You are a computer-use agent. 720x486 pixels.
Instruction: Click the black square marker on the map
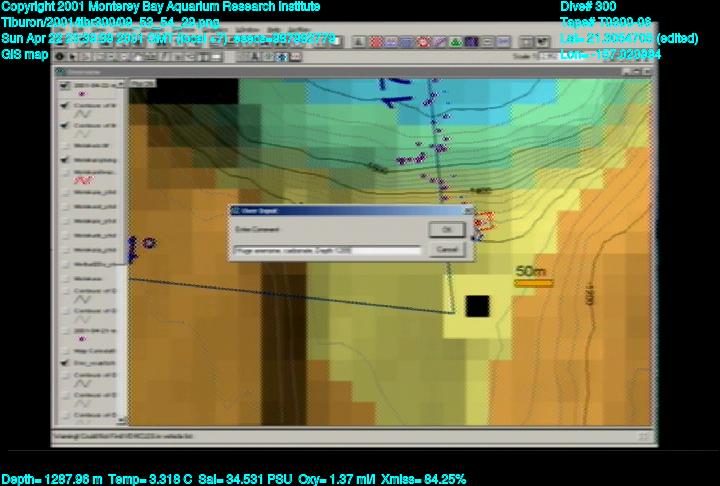tap(477, 306)
